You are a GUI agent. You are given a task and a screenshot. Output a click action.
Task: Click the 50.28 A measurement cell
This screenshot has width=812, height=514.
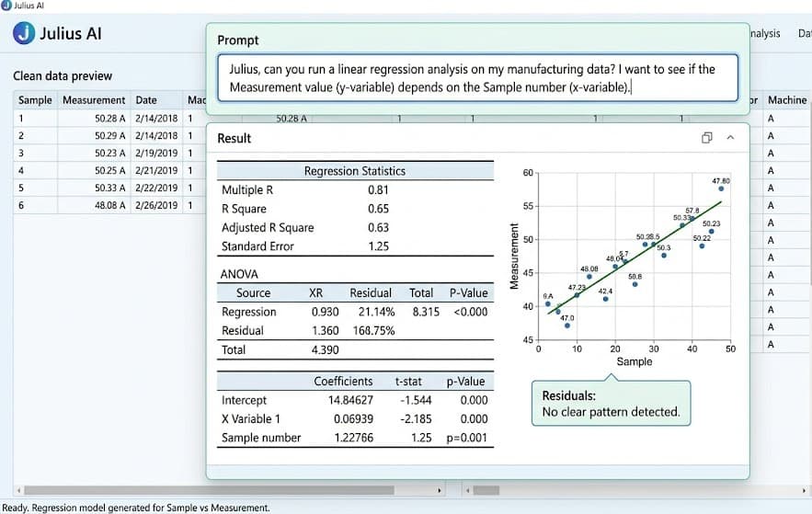click(109, 119)
